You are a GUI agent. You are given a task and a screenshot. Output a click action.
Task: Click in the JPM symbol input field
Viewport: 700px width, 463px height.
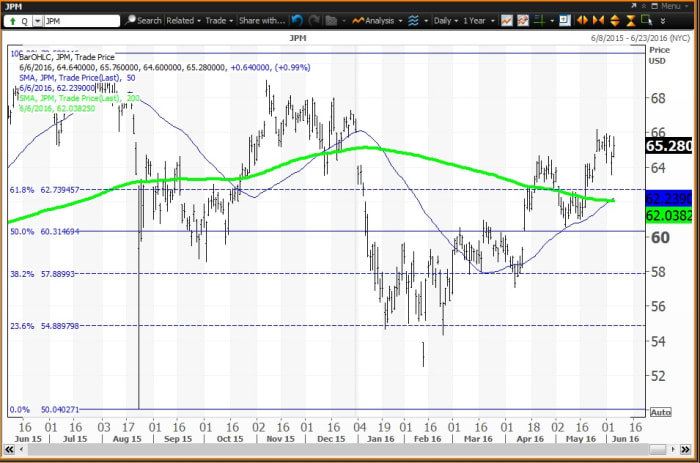[x=80, y=20]
